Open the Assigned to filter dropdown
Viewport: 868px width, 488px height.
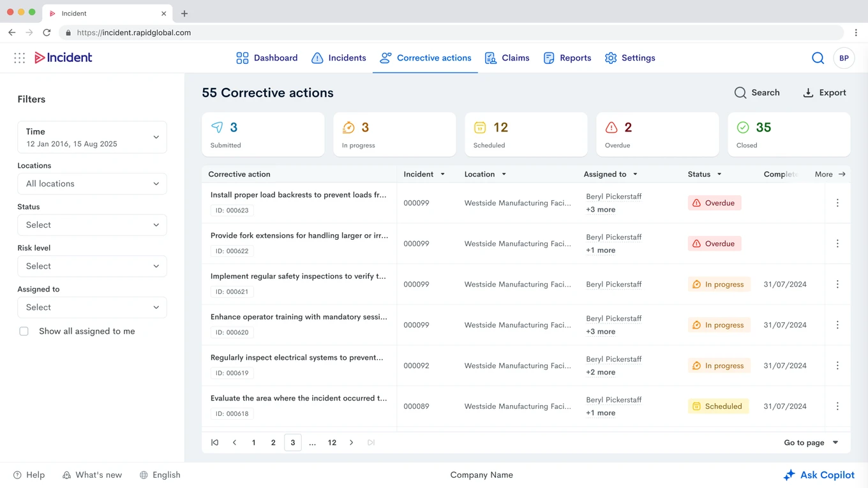click(92, 307)
